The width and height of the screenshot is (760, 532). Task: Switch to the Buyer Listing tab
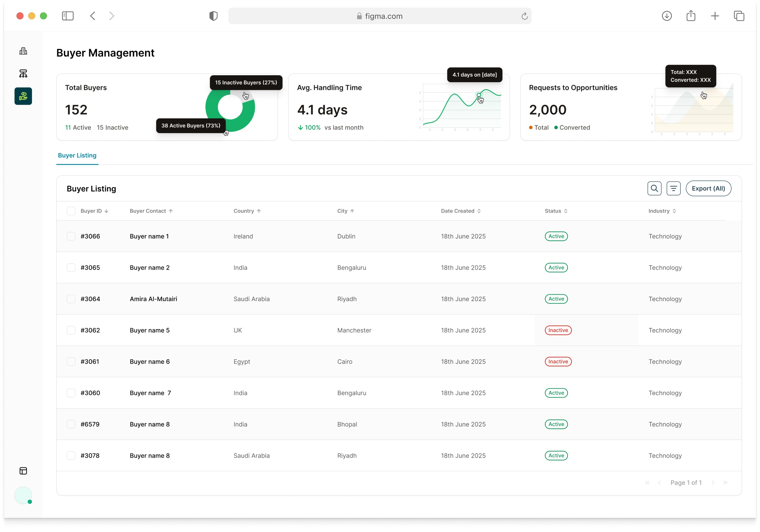(x=77, y=155)
